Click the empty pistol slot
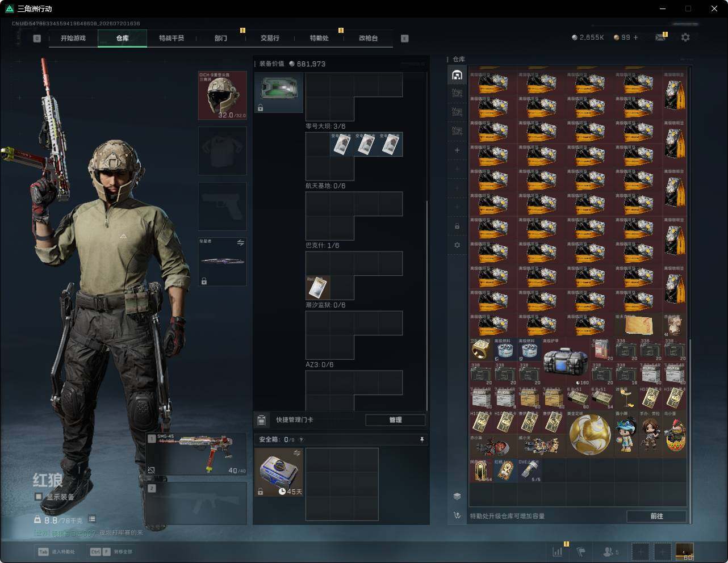This screenshot has width=728, height=563. tap(222, 206)
